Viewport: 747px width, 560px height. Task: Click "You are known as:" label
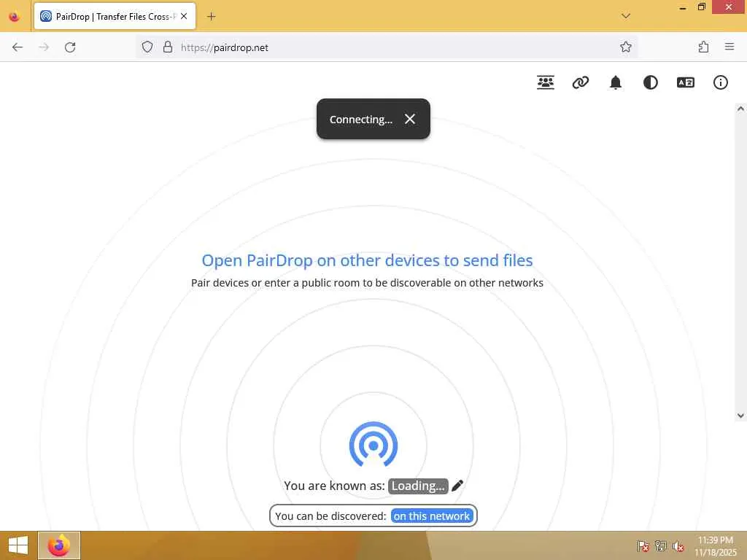pos(334,486)
